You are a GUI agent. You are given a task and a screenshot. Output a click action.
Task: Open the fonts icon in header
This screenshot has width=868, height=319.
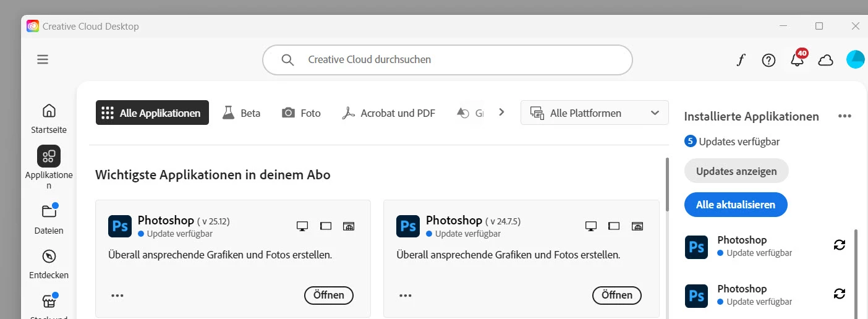(741, 60)
